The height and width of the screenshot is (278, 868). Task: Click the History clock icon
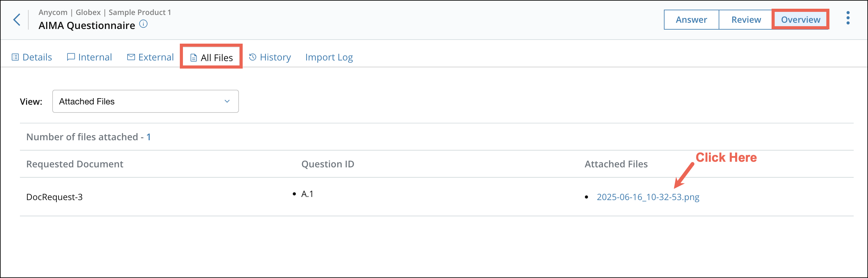(x=253, y=57)
